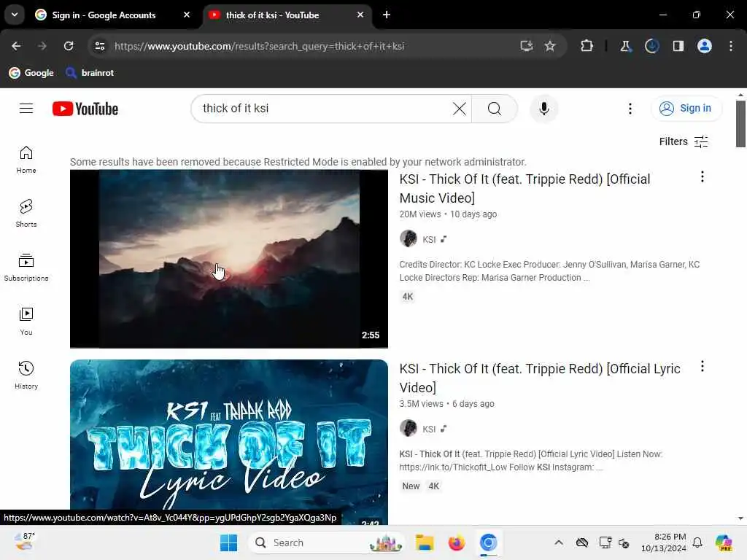Image resolution: width=747 pixels, height=560 pixels.
Task: Close the YouTube tab
Action: click(360, 15)
